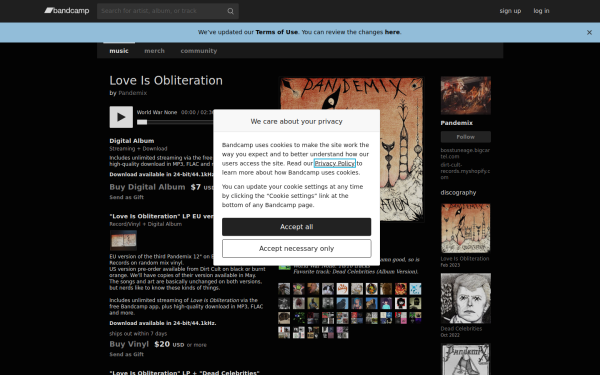The image size is (600, 375).
Task: Open the Privacy Policy link in the dialog
Action: (x=335, y=163)
